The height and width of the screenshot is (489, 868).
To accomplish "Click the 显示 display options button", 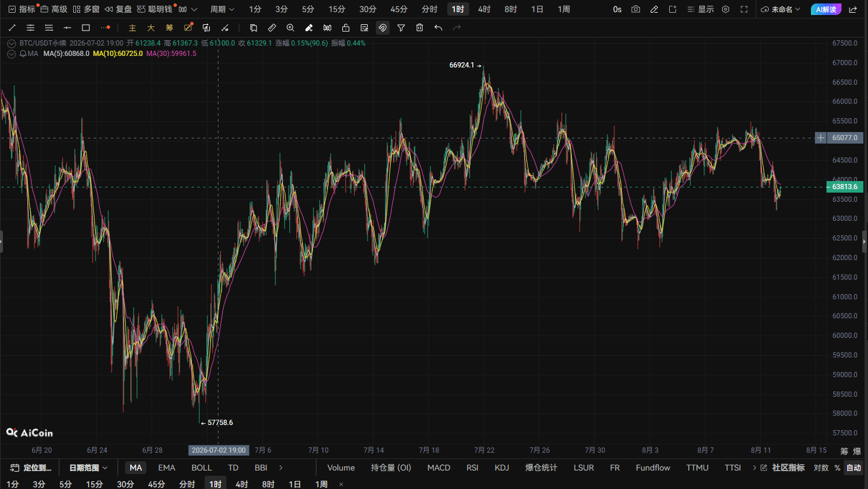I will [x=700, y=9].
